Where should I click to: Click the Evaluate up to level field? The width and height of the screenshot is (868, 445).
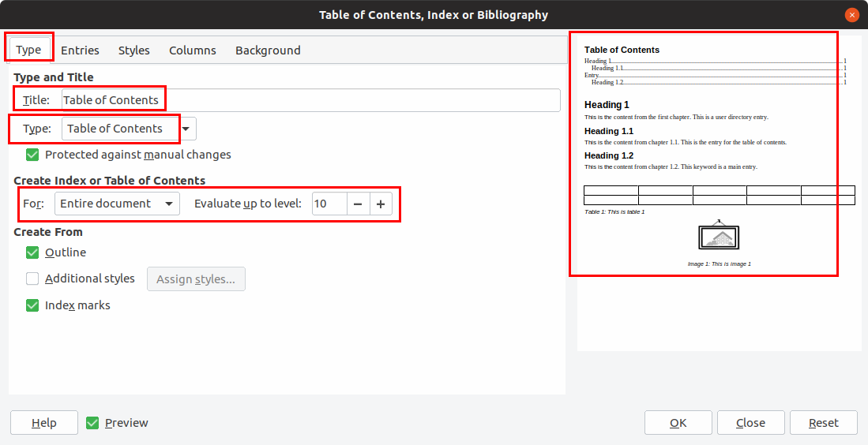[x=329, y=204]
